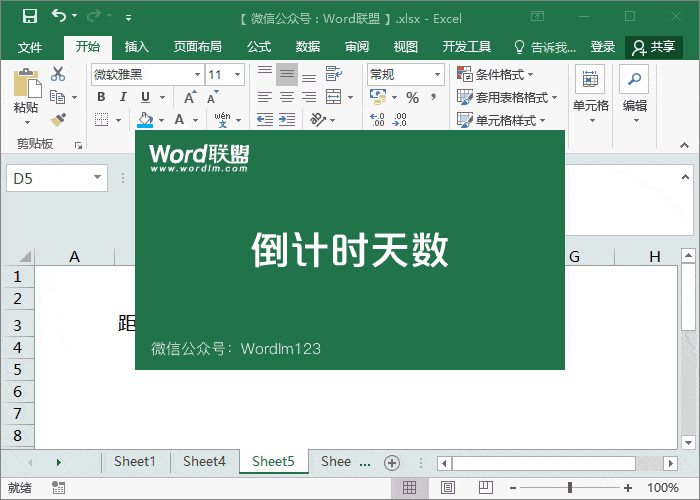Increase font size with large A
This screenshot has height=500, width=700.
click(x=190, y=97)
